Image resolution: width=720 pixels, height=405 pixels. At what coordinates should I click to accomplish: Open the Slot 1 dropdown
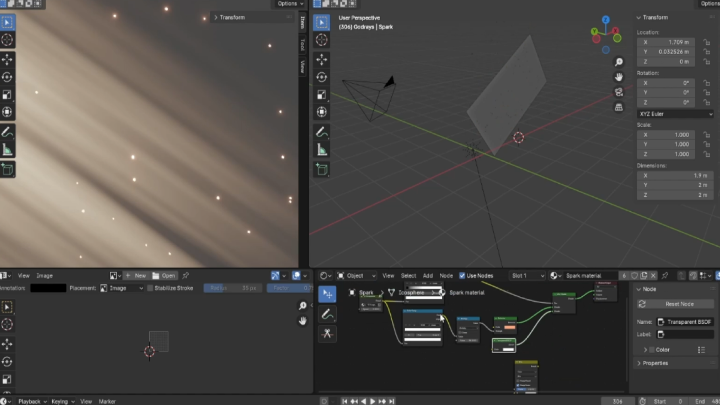click(x=527, y=276)
